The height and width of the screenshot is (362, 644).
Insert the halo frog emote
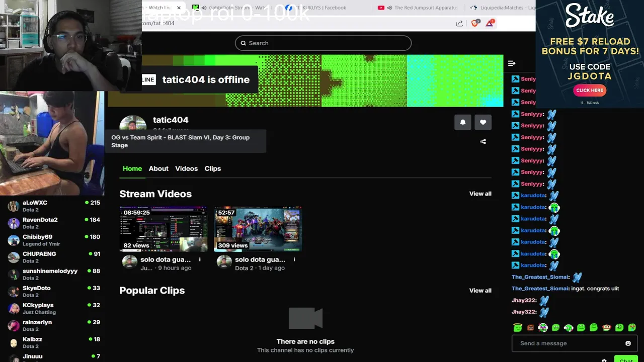click(x=518, y=327)
